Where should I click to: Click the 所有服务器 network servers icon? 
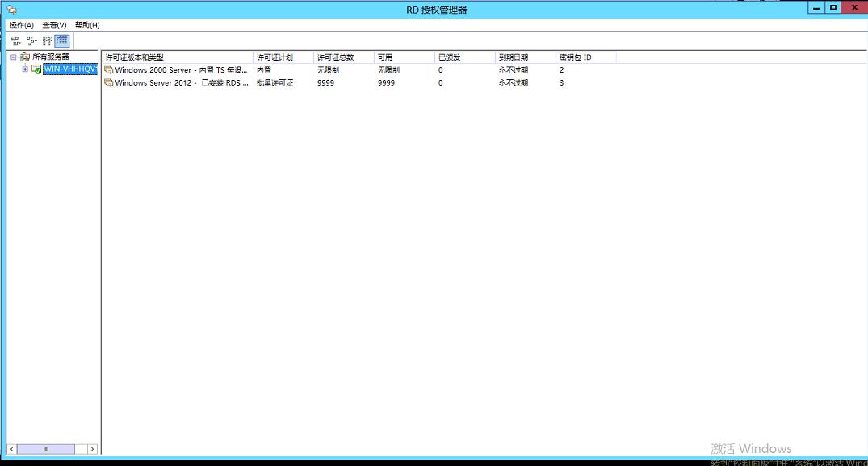pos(25,57)
